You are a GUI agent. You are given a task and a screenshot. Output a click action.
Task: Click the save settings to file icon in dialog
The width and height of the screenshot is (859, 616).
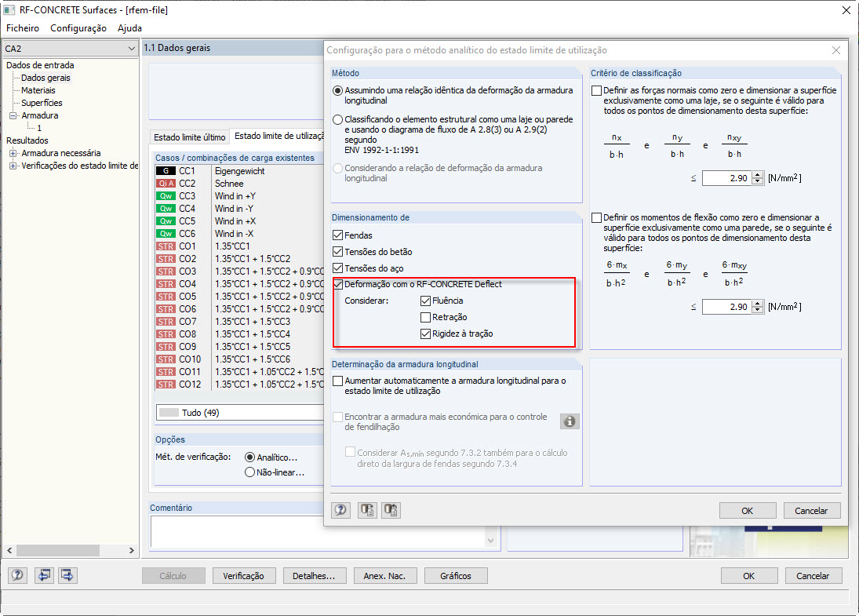pos(366,510)
